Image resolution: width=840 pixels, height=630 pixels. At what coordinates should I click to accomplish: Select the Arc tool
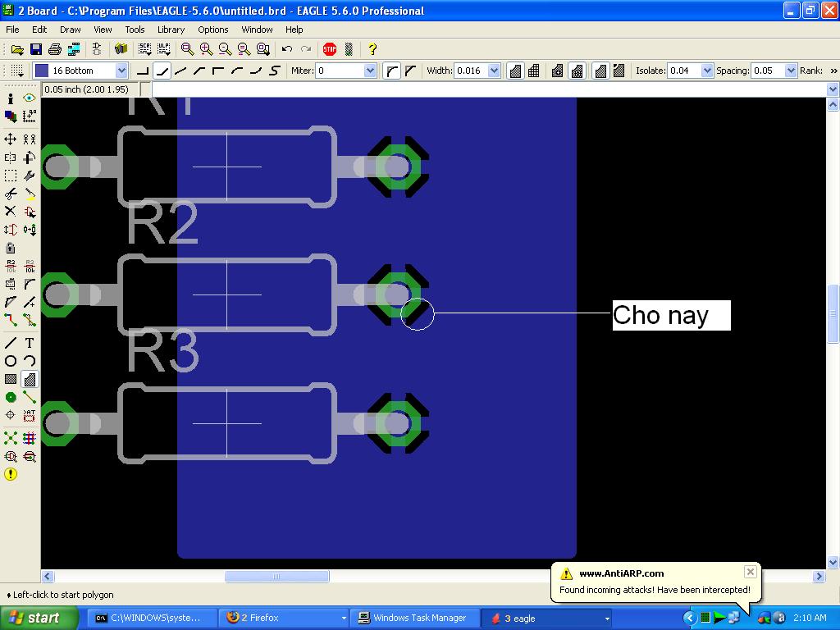pyautogui.click(x=30, y=361)
